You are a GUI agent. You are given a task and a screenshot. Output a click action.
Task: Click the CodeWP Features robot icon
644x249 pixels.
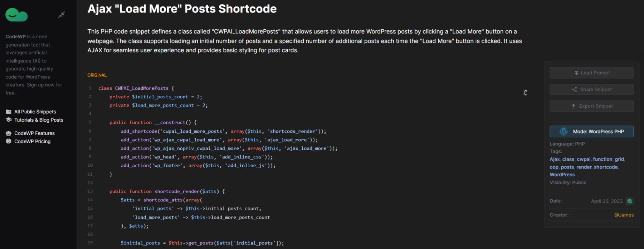(x=9, y=133)
